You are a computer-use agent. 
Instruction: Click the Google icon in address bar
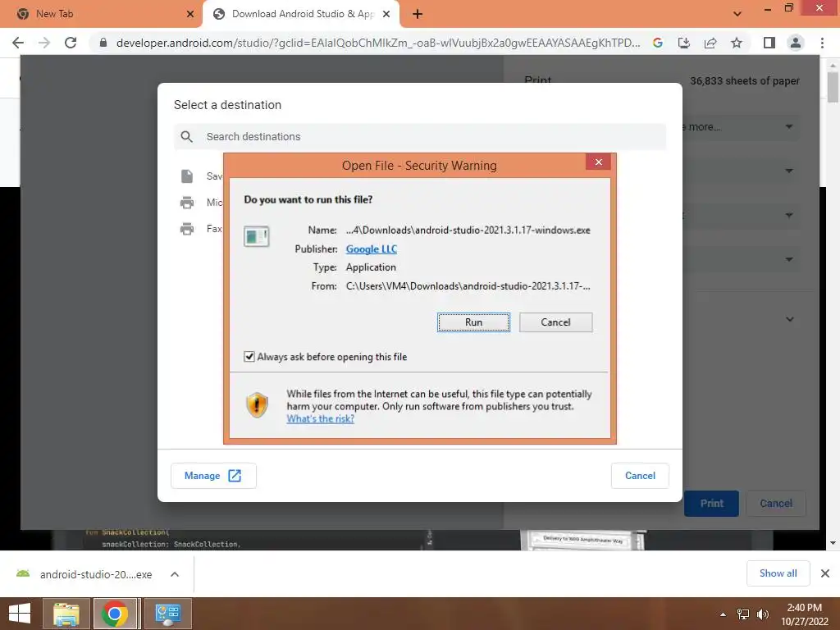(658, 43)
